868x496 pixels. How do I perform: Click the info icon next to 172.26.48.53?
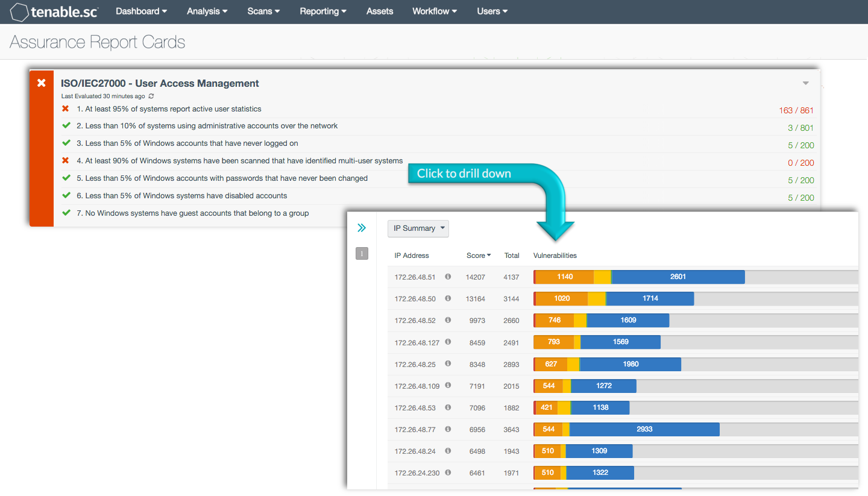(x=448, y=407)
